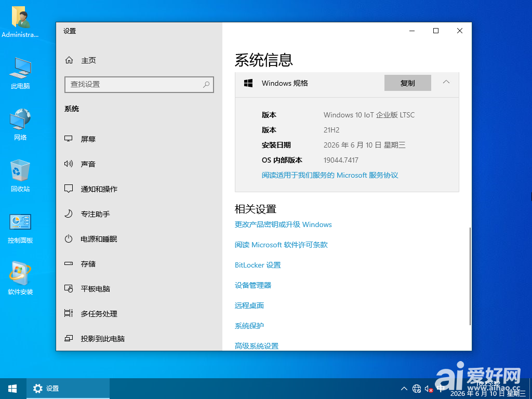Click the 声音 speaker icon in sidebar
532x399 pixels.
pyautogui.click(x=69, y=164)
